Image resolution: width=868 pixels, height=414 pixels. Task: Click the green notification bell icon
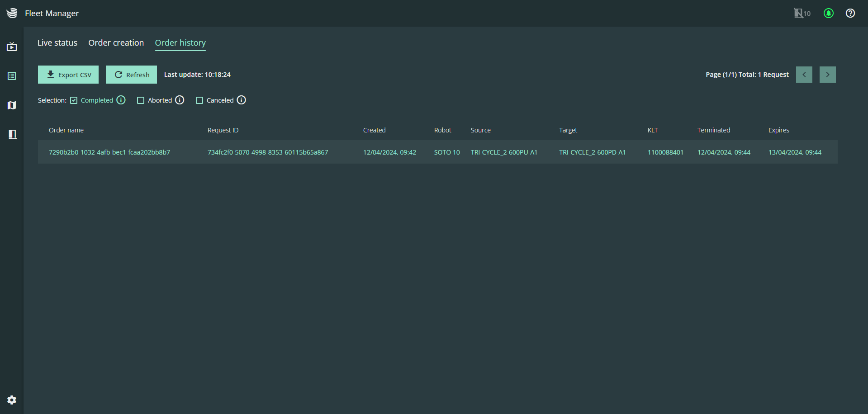(828, 14)
